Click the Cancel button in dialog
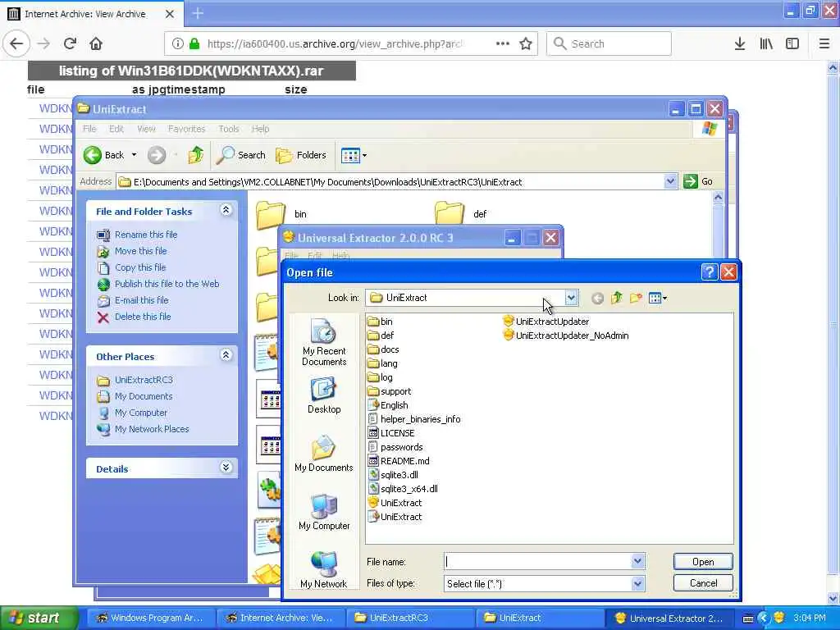Image resolution: width=840 pixels, height=630 pixels. [x=703, y=583]
